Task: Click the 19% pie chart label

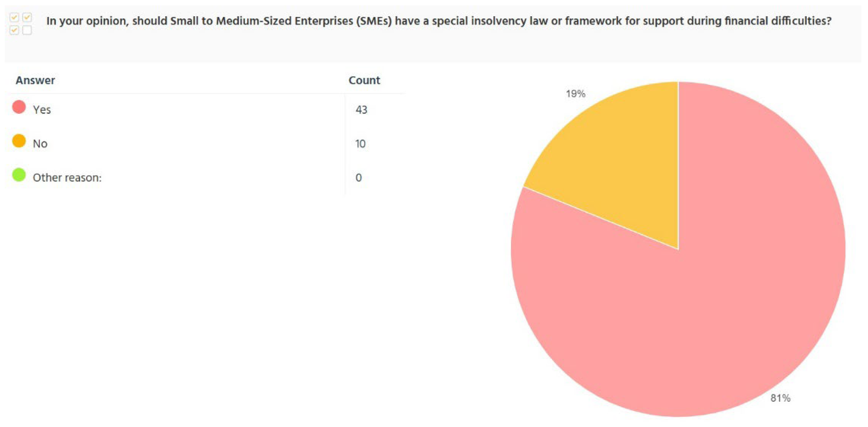Action: click(x=576, y=93)
